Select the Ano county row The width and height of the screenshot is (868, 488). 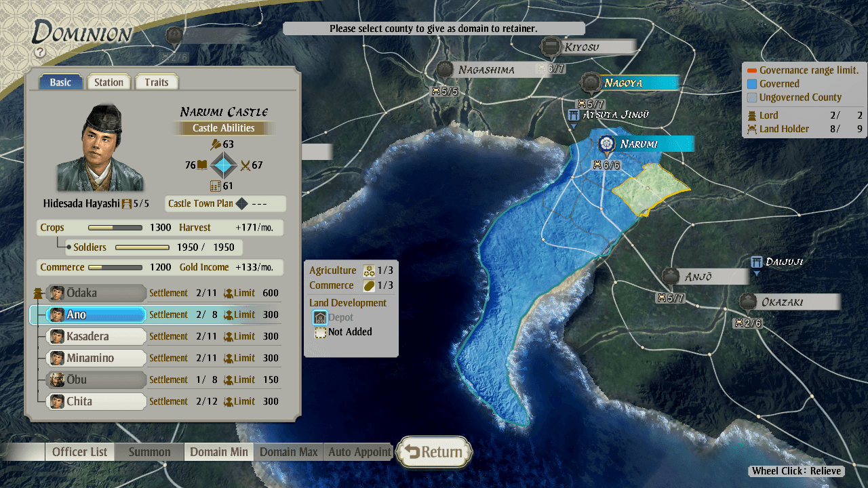tap(96, 314)
